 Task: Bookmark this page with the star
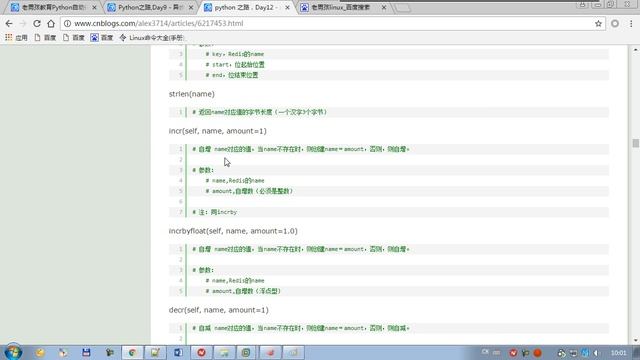click(x=598, y=24)
